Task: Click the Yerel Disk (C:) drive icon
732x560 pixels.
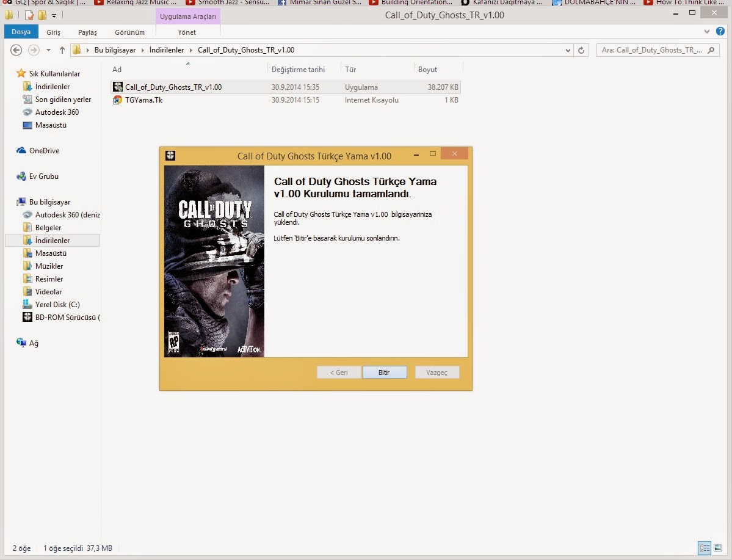Action: (x=27, y=305)
